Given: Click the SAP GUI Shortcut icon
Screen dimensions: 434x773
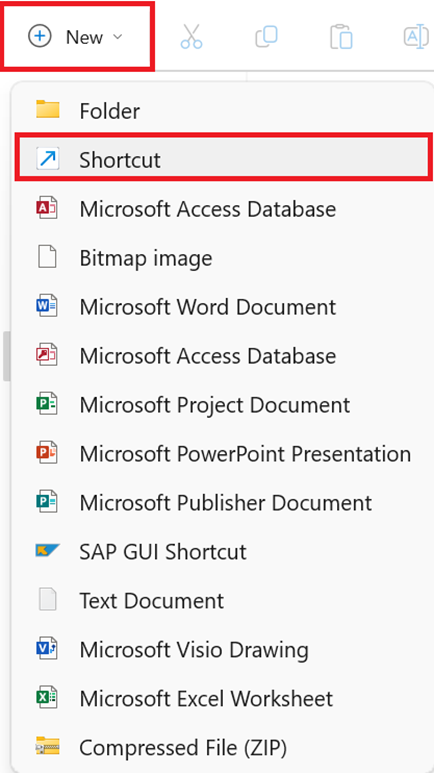Looking at the screenshot, I should pyautogui.click(x=48, y=551).
